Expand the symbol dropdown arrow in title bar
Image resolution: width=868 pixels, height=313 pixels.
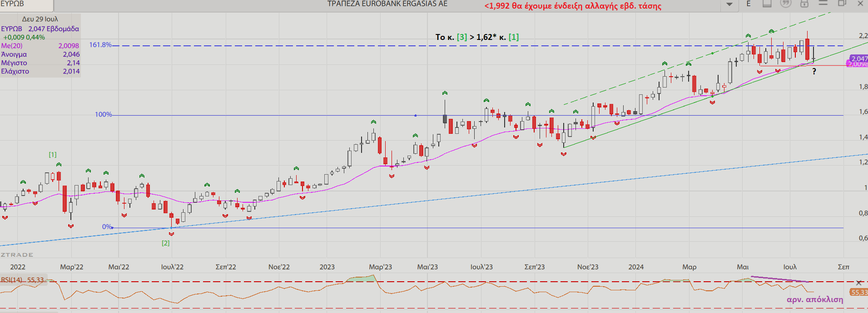[x=729, y=5]
